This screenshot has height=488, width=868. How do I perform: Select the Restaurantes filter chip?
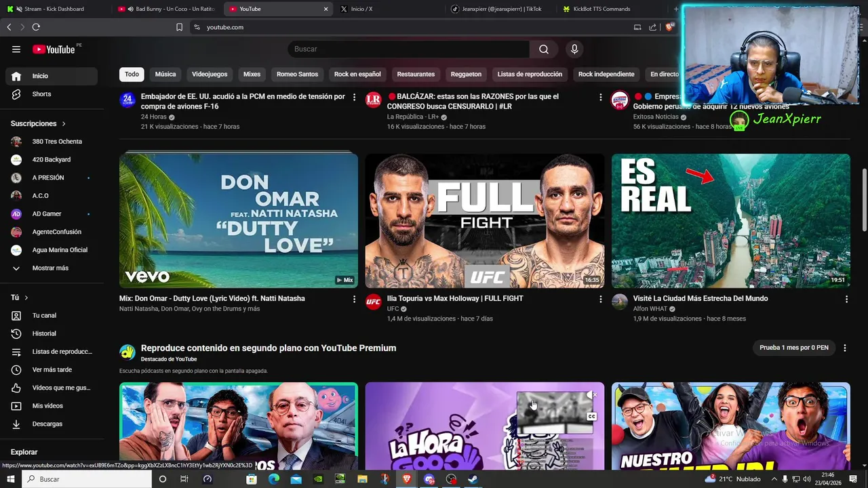coord(416,74)
